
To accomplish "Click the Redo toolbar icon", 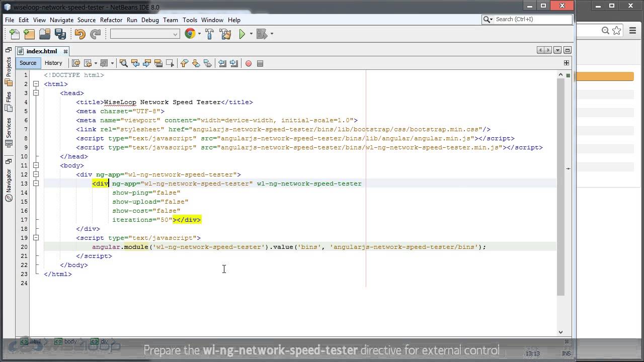I will point(95,34).
